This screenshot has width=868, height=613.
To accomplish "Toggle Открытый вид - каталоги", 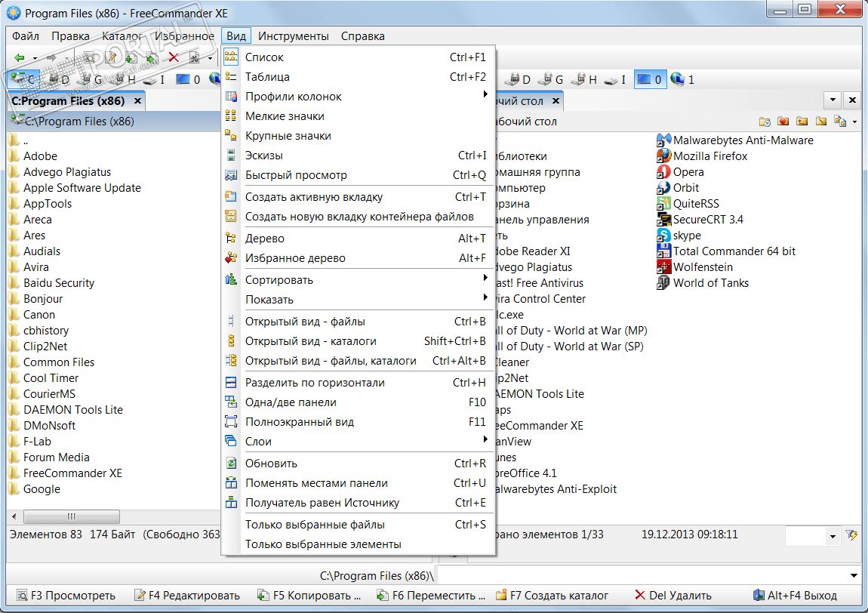I will pyautogui.click(x=358, y=341).
